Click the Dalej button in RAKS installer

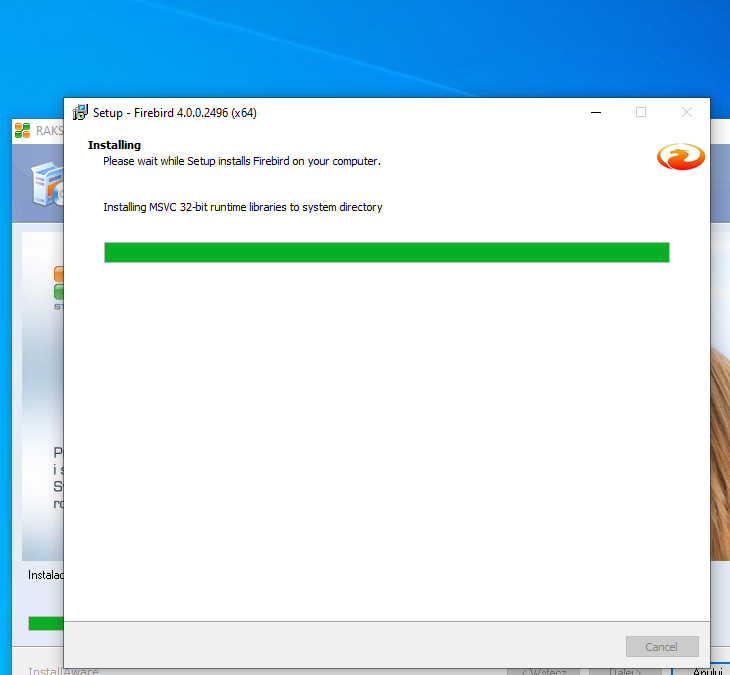pos(625,671)
